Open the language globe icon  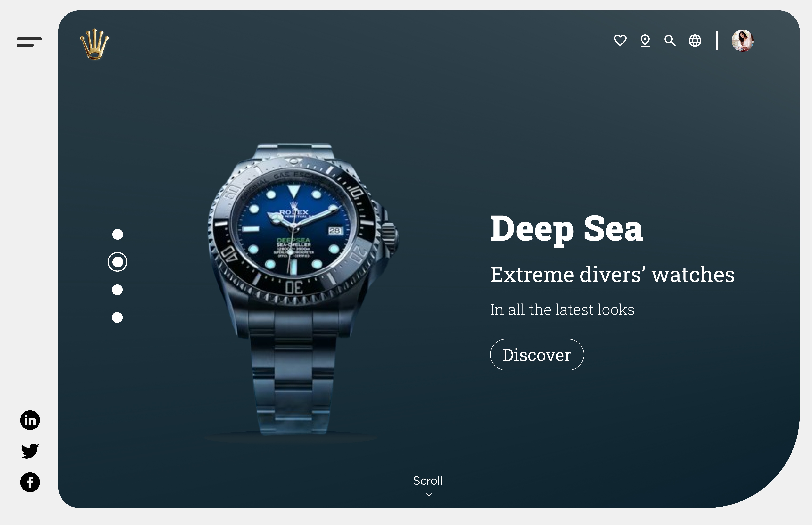(x=695, y=41)
